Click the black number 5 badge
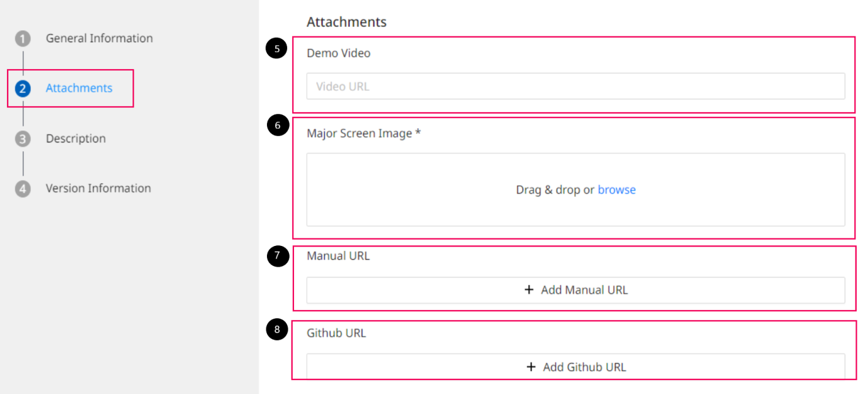 (x=276, y=48)
